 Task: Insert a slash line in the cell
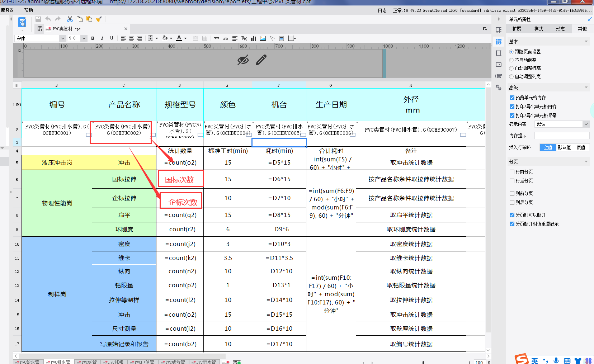(272, 38)
